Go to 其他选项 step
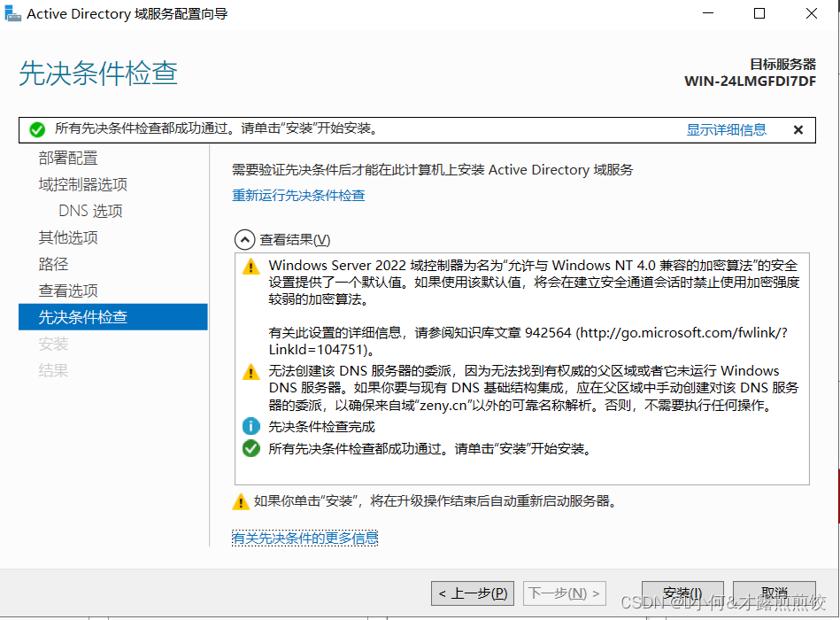 pyautogui.click(x=68, y=237)
